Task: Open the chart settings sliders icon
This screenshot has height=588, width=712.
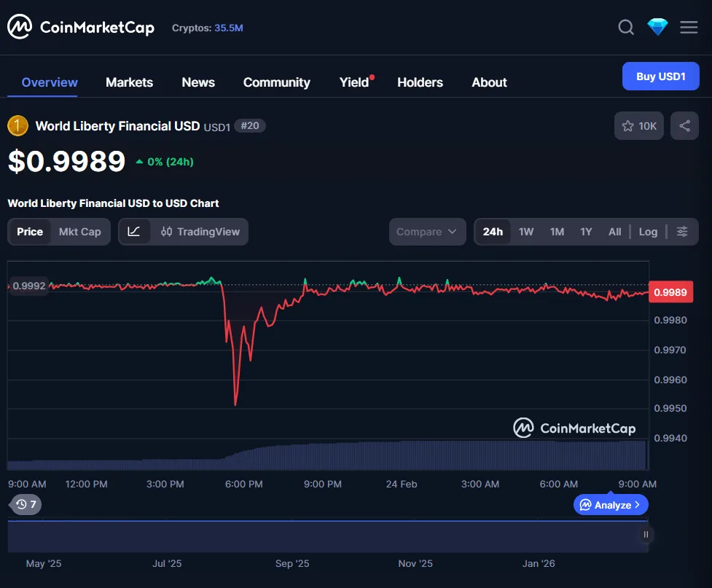Action: (x=682, y=231)
